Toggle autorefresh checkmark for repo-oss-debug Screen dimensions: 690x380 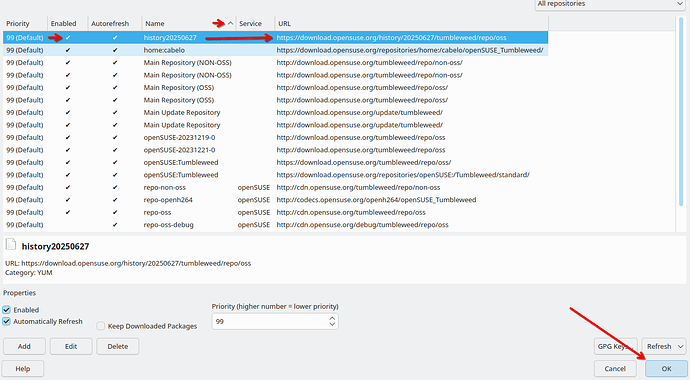115,225
